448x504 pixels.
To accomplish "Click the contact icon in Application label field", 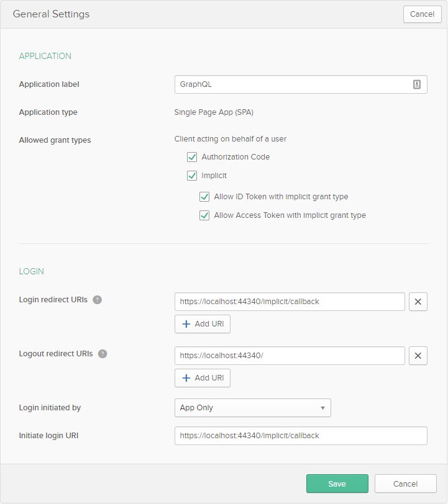I will pos(417,84).
